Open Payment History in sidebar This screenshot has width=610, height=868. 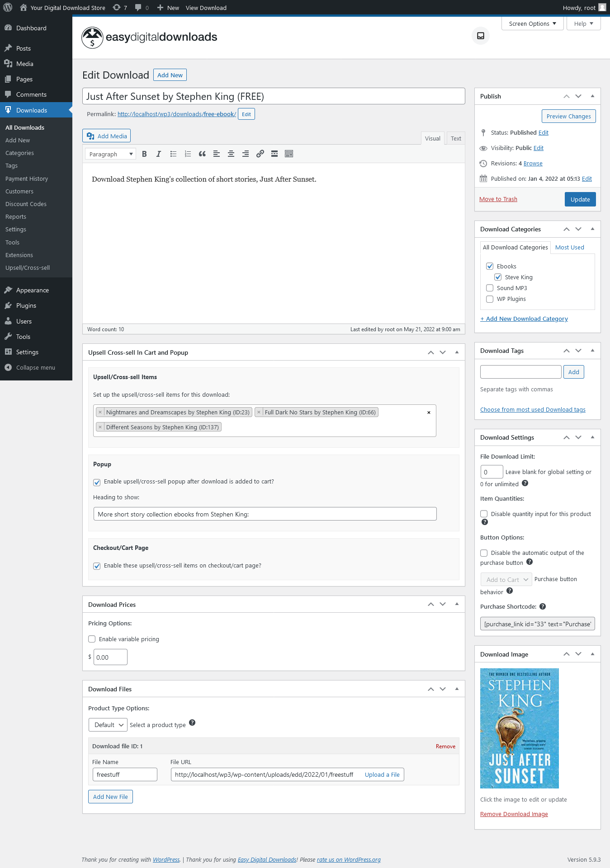point(27,178)
